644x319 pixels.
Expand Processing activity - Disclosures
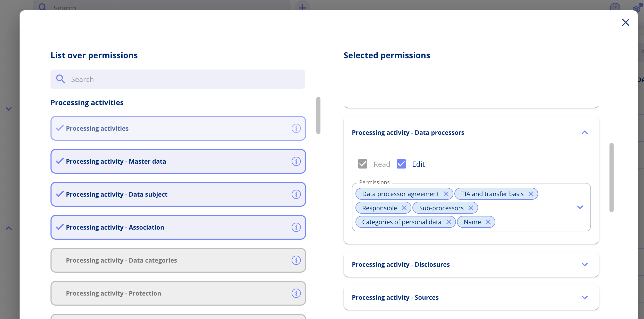[584, 265]
